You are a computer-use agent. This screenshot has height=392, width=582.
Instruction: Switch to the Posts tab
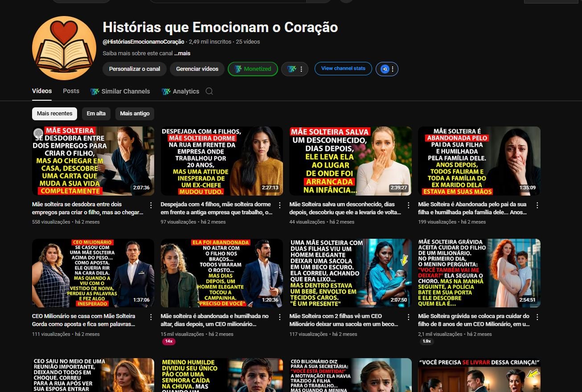(71, 91)
